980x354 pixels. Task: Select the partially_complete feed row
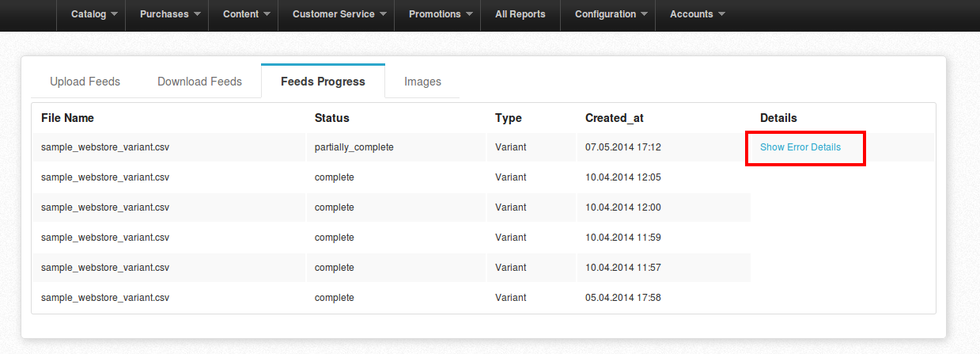(x=482, y=147)
